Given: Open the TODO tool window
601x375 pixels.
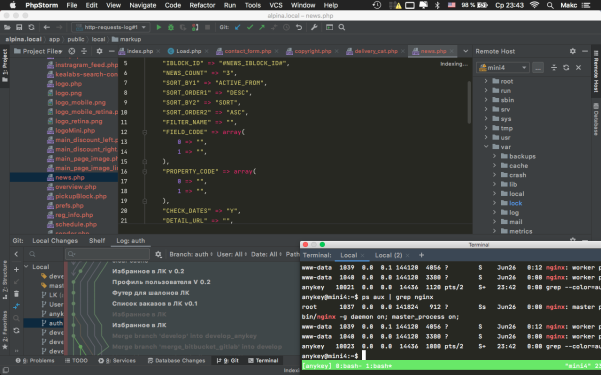Looking at the screenshot, I should tap(76, 360).
